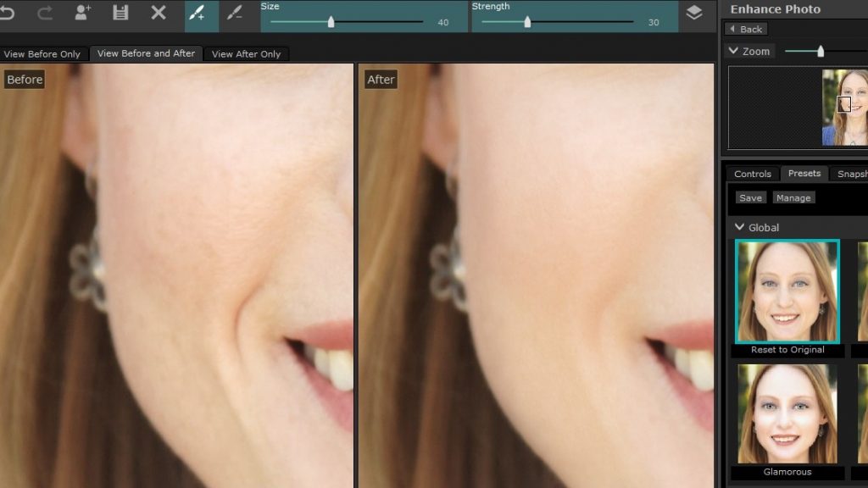Click the undo arrow icon

[8, 13]
